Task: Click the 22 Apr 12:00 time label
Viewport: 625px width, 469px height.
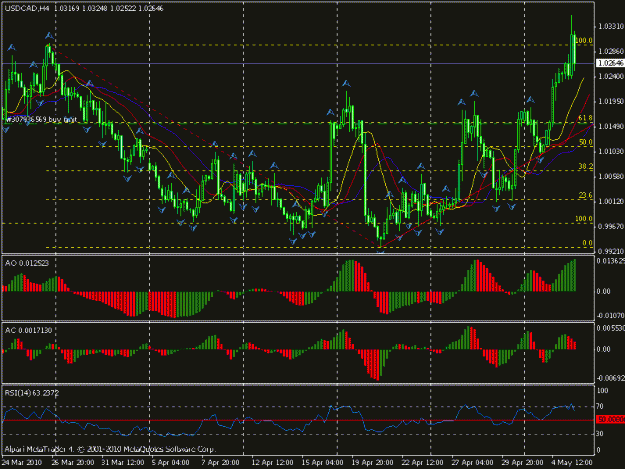Action: coord(422,463)
